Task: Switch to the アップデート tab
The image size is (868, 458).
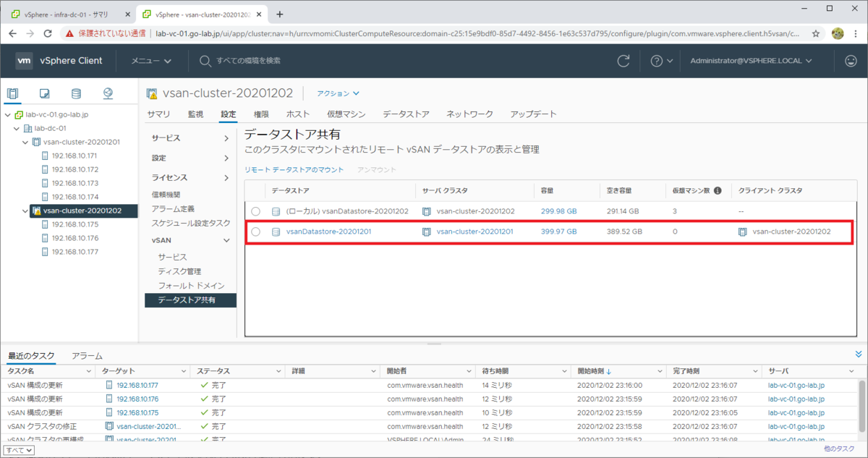Action: [x=533, y=114]
